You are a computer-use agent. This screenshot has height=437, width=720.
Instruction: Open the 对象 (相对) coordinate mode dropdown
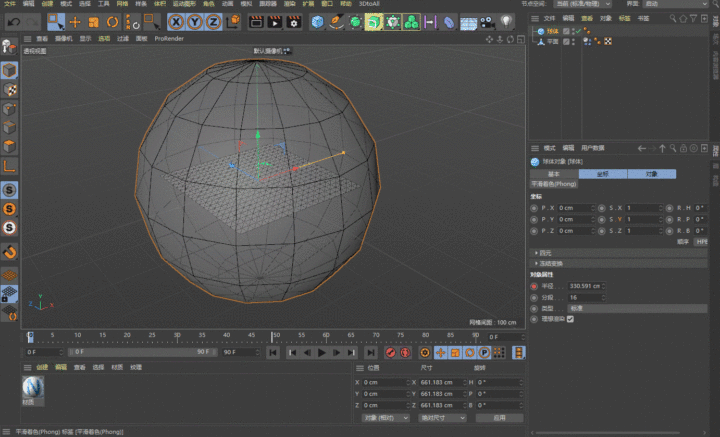click(x=385, y=417)
